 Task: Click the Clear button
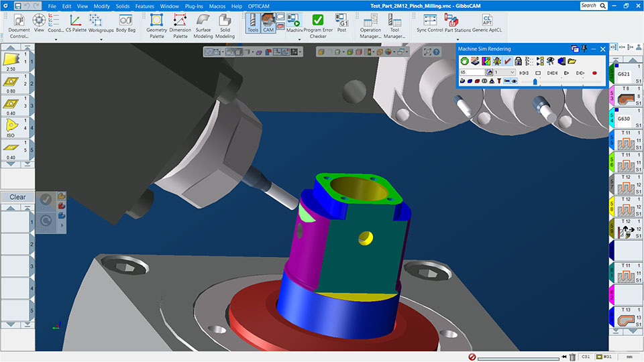pyautogui.click(x=17, y=197)
